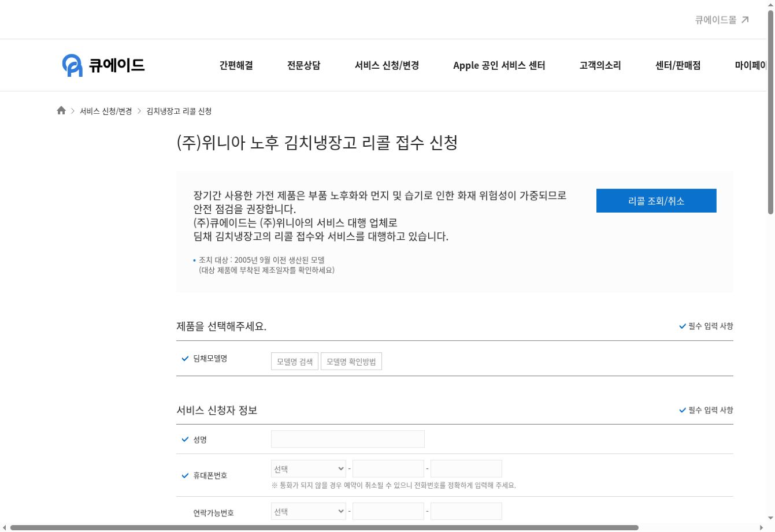The image size is (775, 532).
Task: Focus 연락가능번호 last number field
Action: 466,511
